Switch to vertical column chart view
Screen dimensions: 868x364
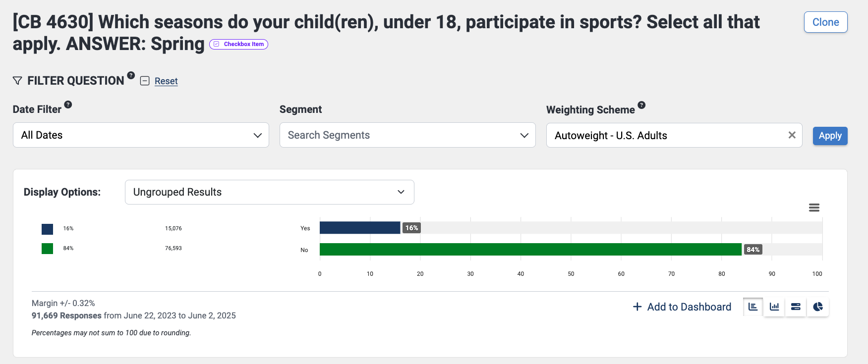[x=774, y=307]
